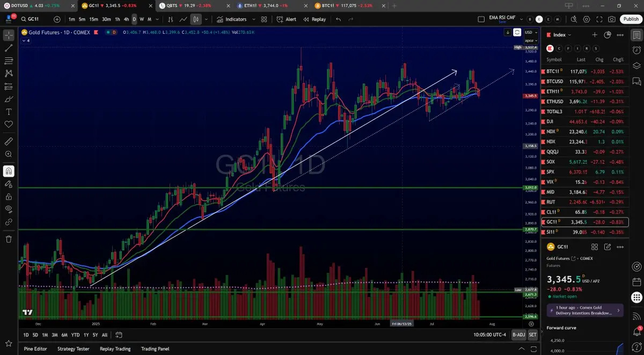Open the select layout rectangle icon

[481, 19]
